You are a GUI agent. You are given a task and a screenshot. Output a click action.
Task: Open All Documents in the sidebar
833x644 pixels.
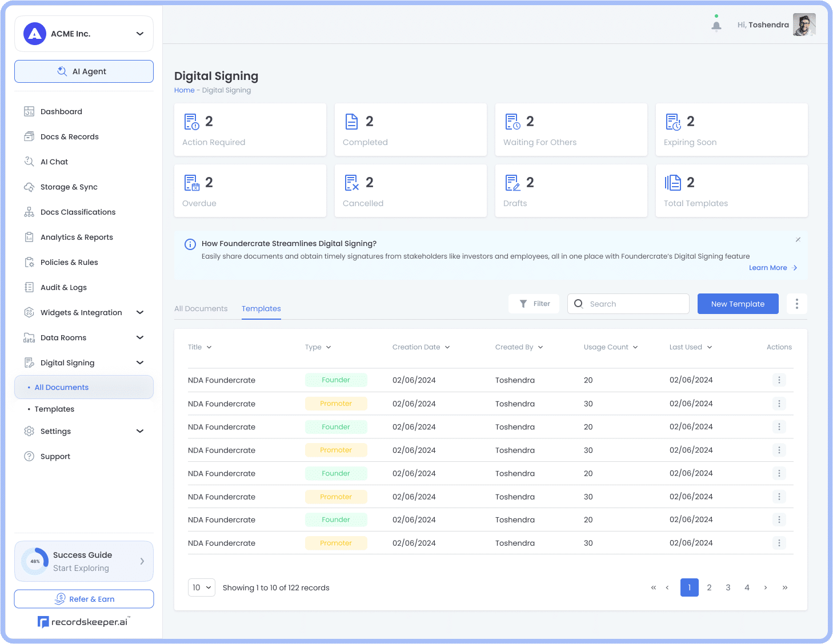click(x=84, y=387)
